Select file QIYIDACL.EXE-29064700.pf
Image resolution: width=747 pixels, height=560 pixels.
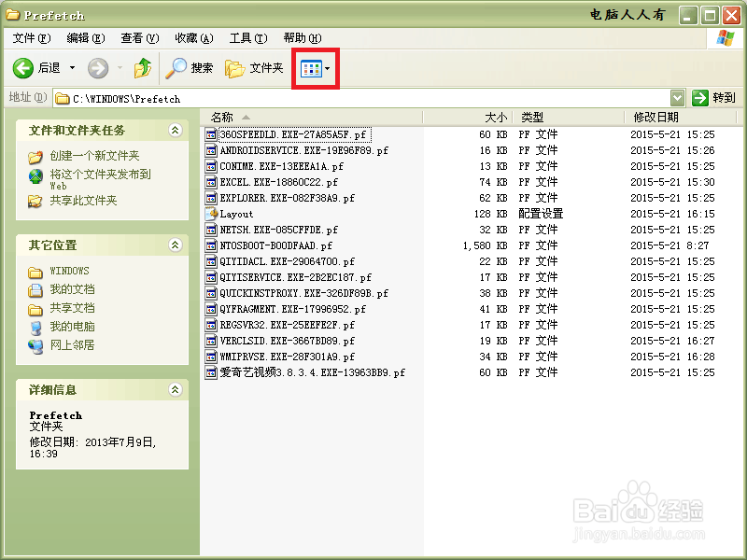(x=288, y=261)
